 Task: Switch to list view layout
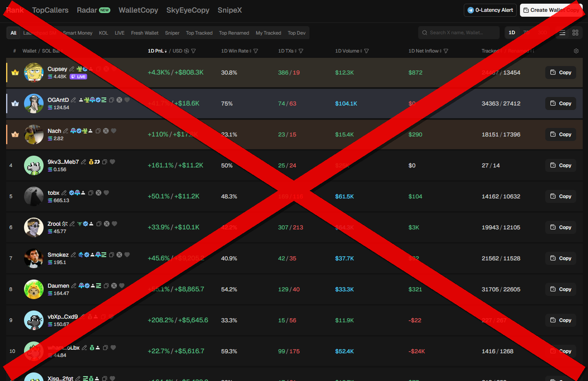[562, 33]
